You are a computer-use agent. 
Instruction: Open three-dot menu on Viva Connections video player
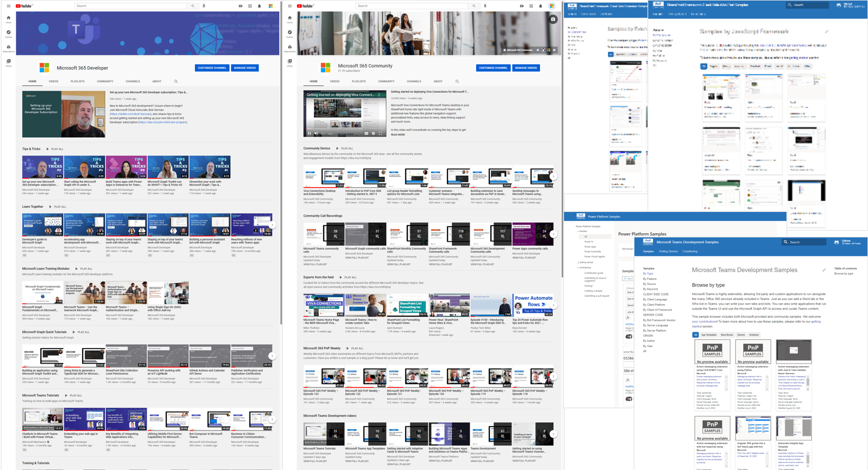click(379, 95)
